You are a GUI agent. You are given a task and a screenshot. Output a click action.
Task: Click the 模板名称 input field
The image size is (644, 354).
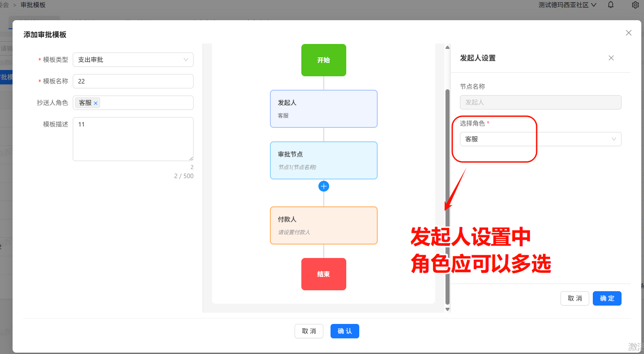pos(133,81)
